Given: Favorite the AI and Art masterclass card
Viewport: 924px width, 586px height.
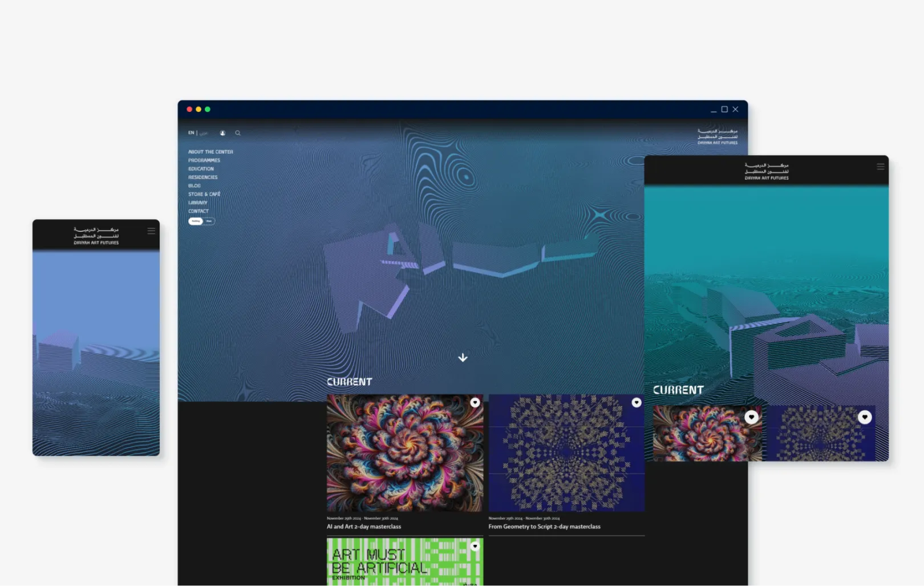Looking at the screenshot, I should 475,403.
